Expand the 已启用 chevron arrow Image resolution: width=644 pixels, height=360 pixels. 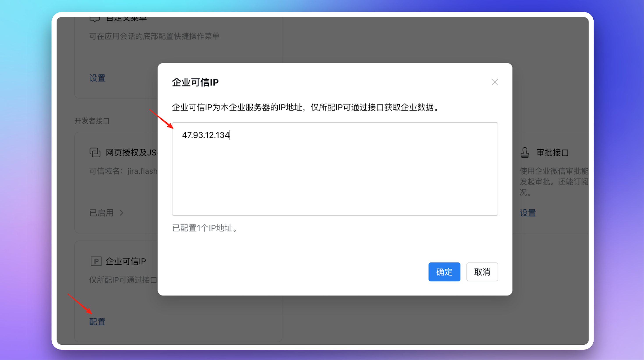pyautogui.click(x=121, y=213)
